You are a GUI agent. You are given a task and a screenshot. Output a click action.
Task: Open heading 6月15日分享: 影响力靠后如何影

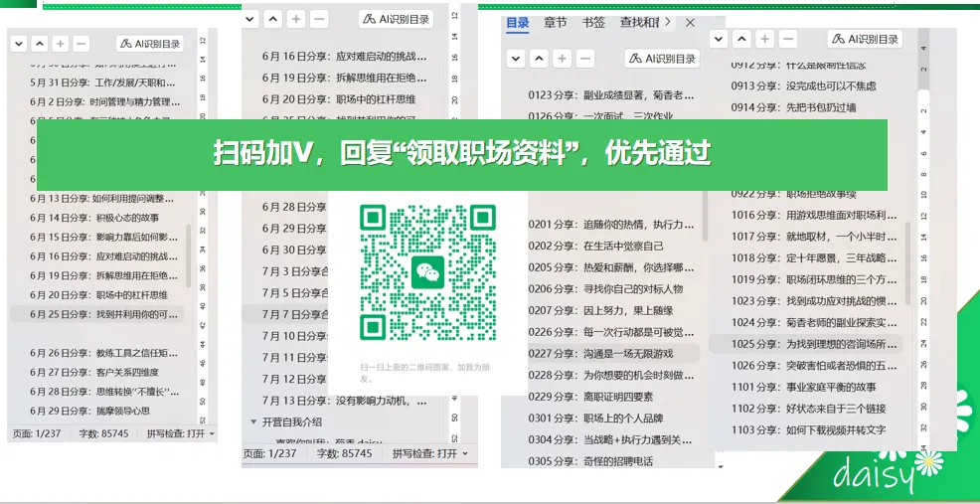[x=103, y=237]
